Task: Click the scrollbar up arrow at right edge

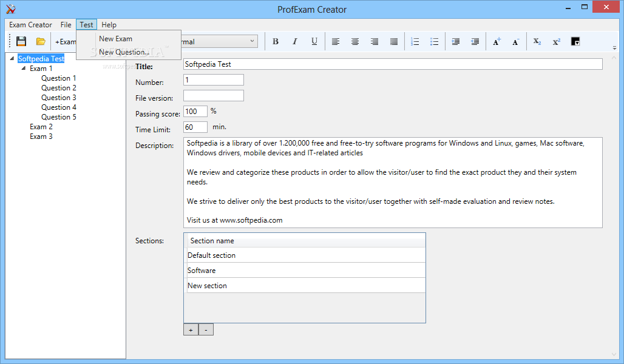Action: coord(614,58)
